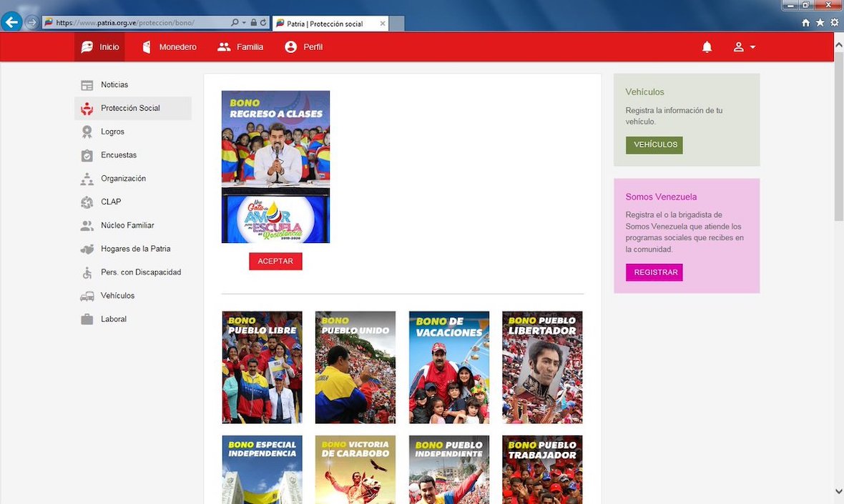Open Hogares de la Patria icon

click(87, 249)
